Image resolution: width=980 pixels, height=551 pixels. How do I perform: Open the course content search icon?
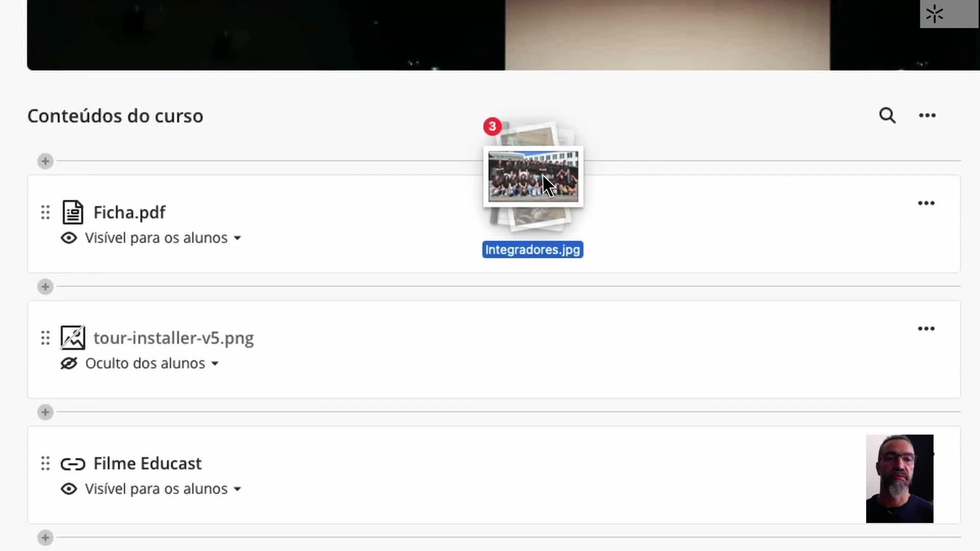[887, 116]
